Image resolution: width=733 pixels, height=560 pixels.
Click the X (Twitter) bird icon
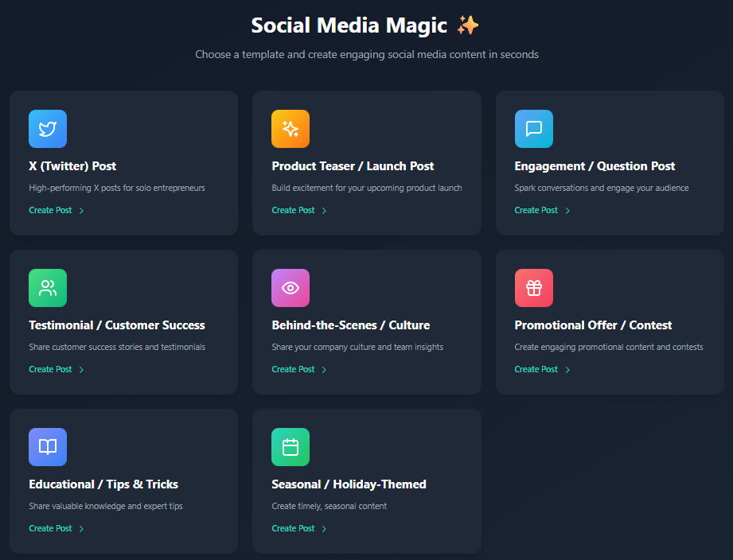48,128
